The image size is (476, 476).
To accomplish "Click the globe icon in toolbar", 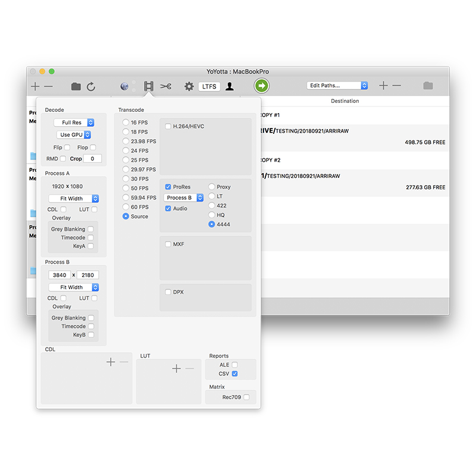I will (124, 86).
